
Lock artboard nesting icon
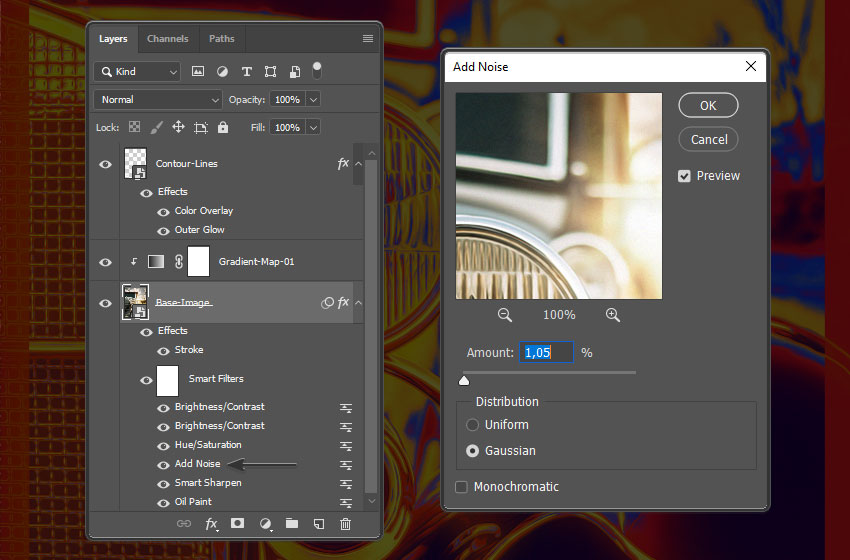[x=201, y=127]
